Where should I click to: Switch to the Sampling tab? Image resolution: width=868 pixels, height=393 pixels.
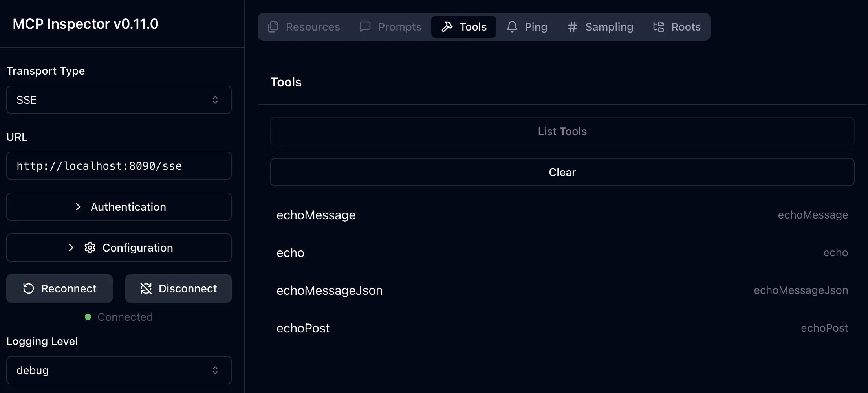click(600, 27)
